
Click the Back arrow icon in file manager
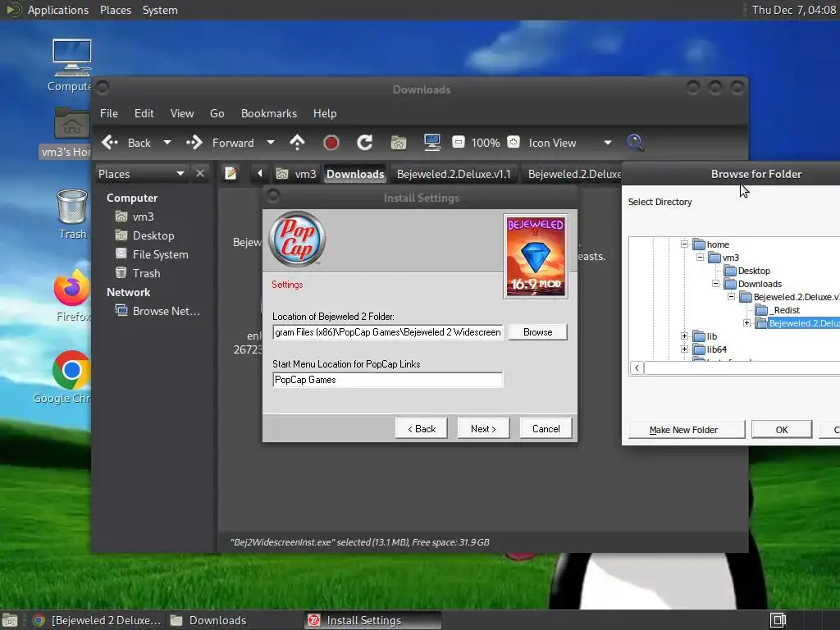click(x=110, y=143)
